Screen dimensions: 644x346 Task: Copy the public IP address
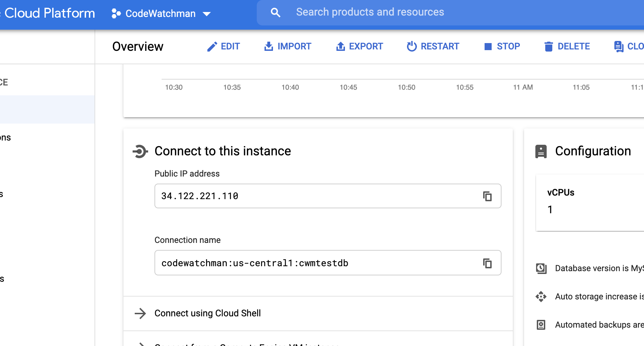coord(487,196)
